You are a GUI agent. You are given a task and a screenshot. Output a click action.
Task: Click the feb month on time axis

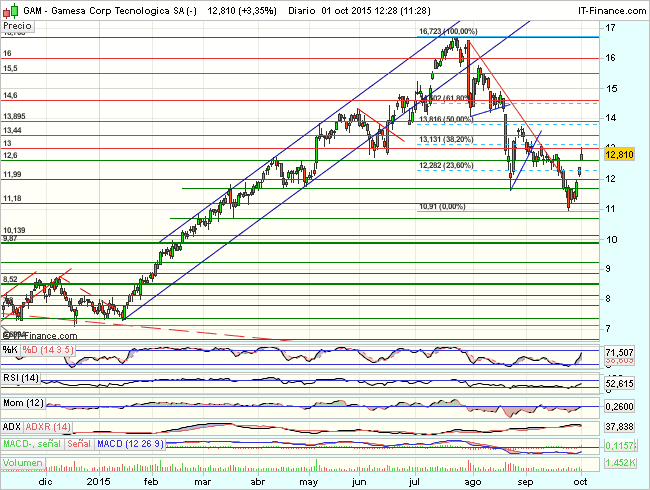pos(151,482)
